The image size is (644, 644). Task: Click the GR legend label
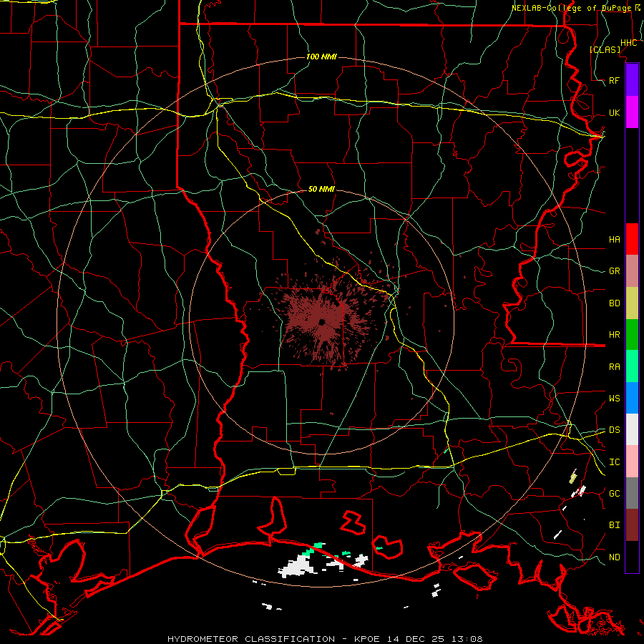[614, 271]
